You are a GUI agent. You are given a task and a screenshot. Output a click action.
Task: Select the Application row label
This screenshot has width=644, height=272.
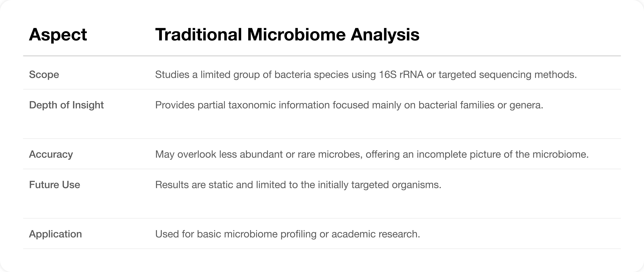(55, 234)
